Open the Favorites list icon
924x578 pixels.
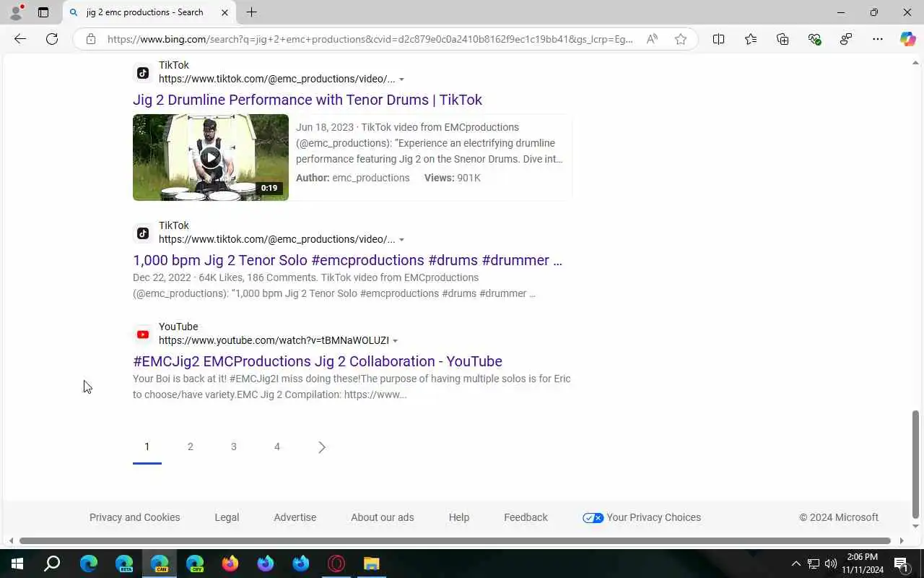pos(751,39)
